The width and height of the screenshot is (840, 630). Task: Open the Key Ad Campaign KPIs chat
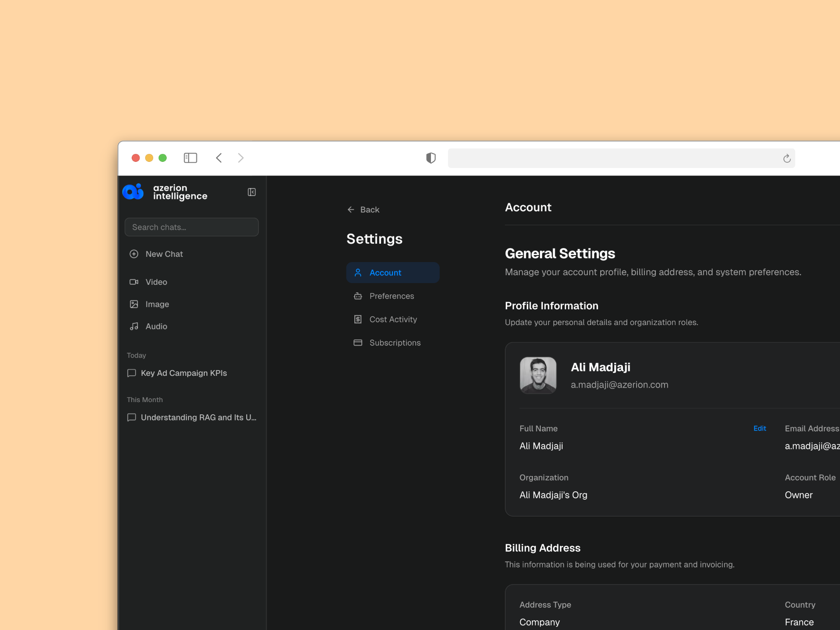183,373
